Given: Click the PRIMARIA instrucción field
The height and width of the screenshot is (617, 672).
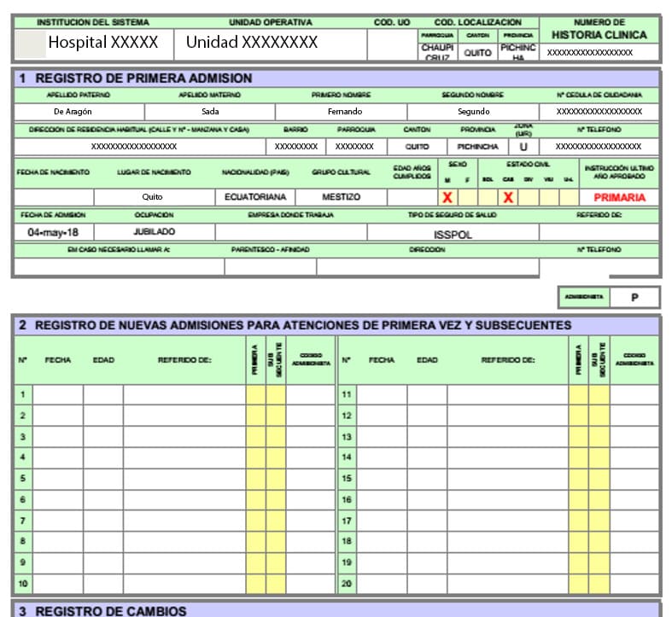Looking at the screenshot, I should (619, 197).
